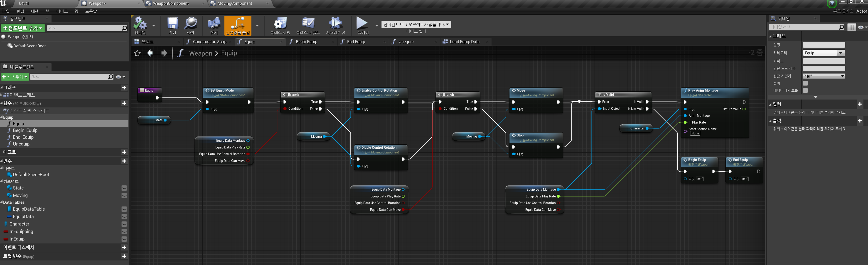Toggle visibility eye for InEquip variable
868x265 pixels.
point(124,239)
